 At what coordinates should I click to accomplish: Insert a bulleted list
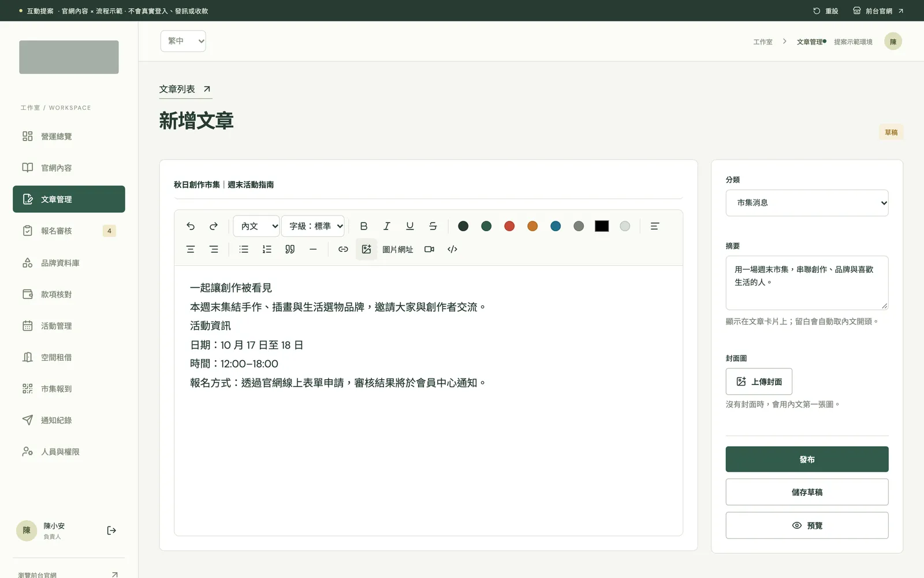[244, 249]
